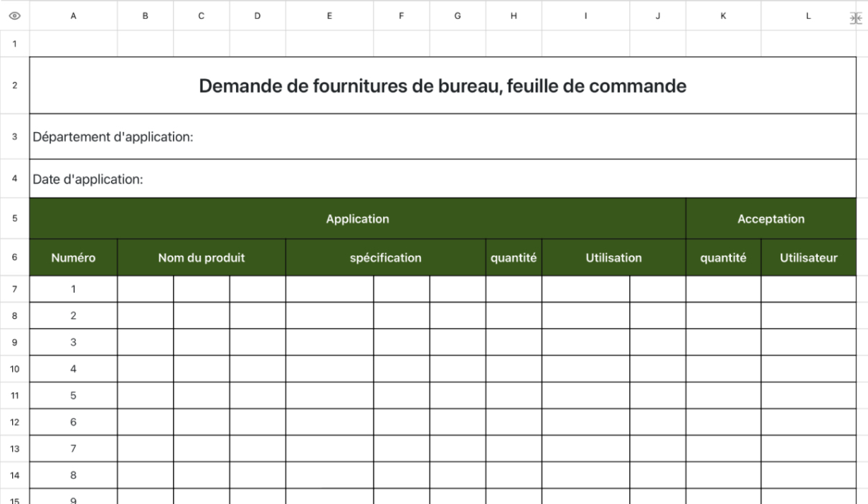Select row 2 header
Screen dimensions: 868x504
point(14,85)
